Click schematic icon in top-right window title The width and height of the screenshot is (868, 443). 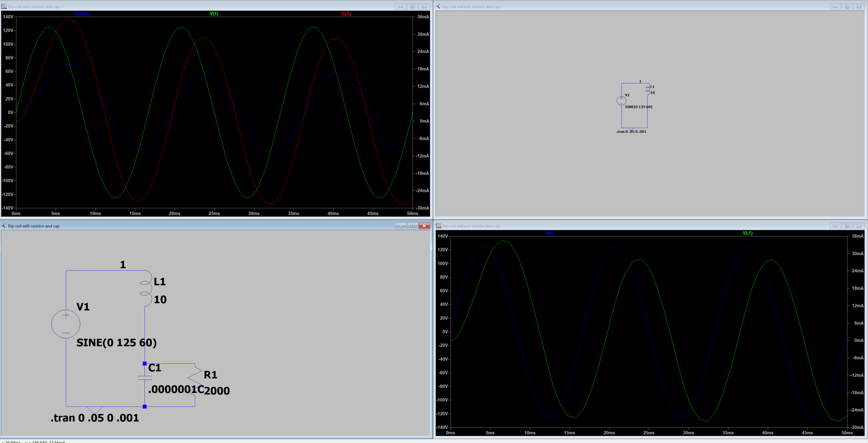pyautogui.click(x=438, y=6)
